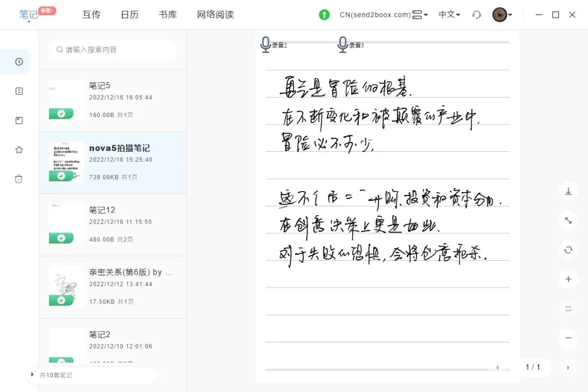The height and width of the screenshot is (392, 588).
Task: Switch to the 日历 tab
Action: [x=130, y=15]
